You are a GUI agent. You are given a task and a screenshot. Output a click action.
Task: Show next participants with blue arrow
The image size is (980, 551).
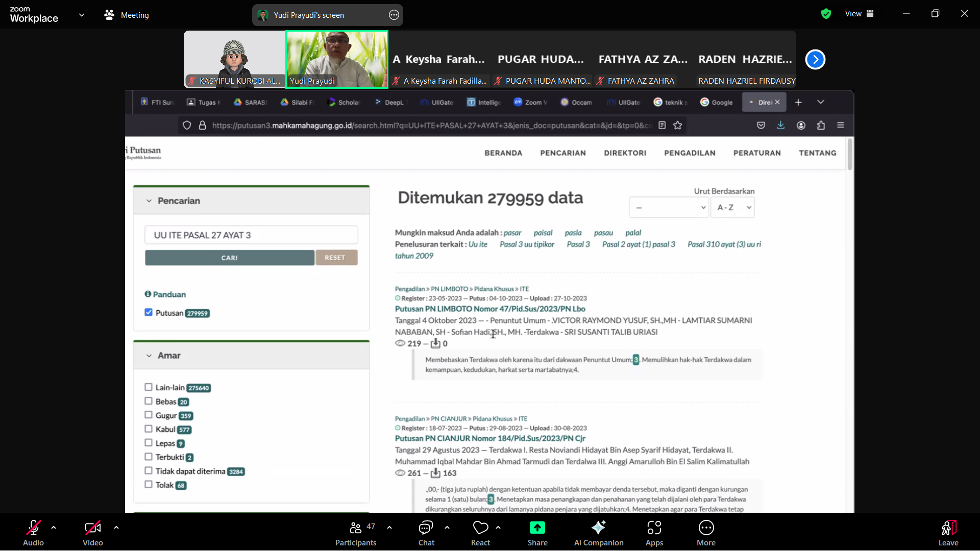tap(815, 60)
